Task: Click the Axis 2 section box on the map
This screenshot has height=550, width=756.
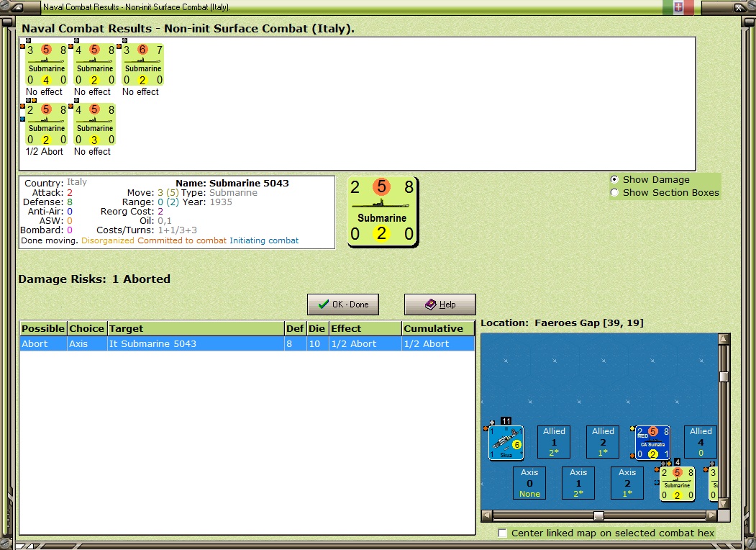Action: (627, 483)
